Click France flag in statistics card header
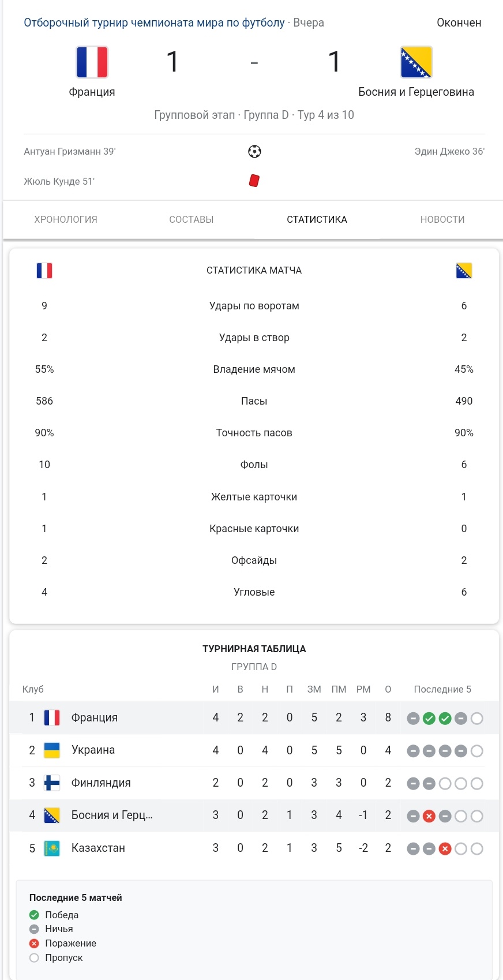This screenshot has width=503, height=980. coord(44,271)
